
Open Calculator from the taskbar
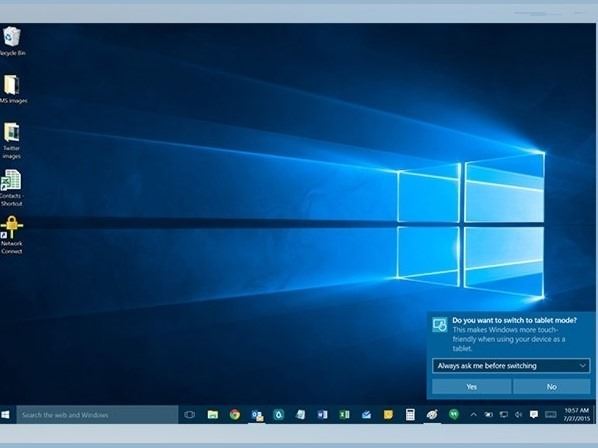(x=410, y=414)
